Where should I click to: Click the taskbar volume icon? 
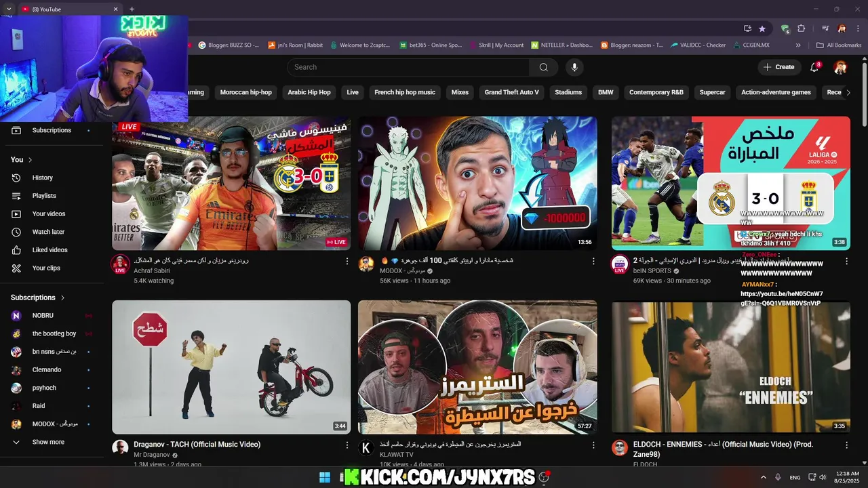822,477
